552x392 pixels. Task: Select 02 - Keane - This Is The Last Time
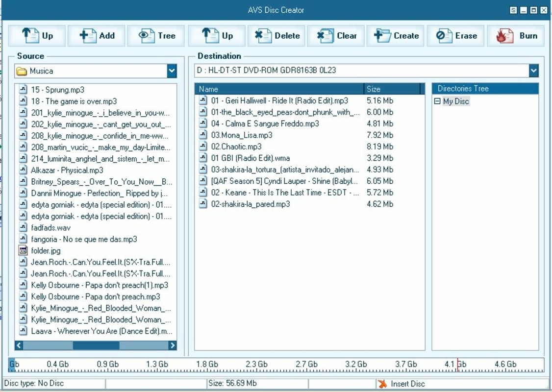285,193
